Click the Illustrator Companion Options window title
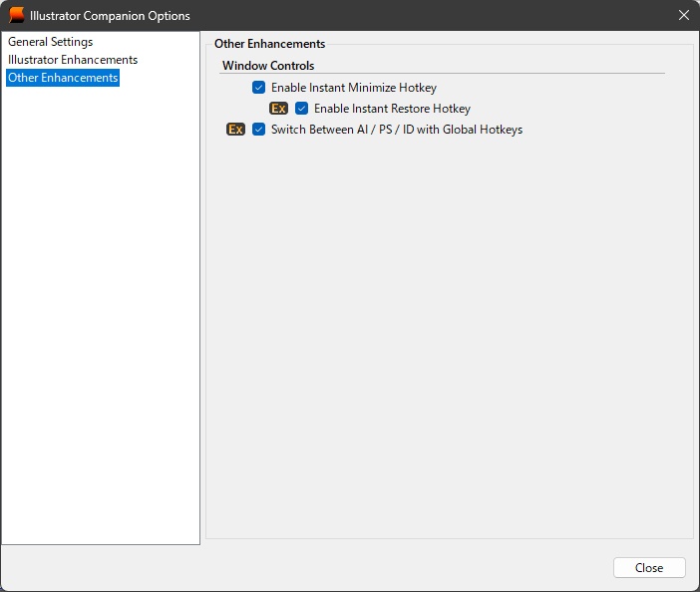 [x=110, y=16]
